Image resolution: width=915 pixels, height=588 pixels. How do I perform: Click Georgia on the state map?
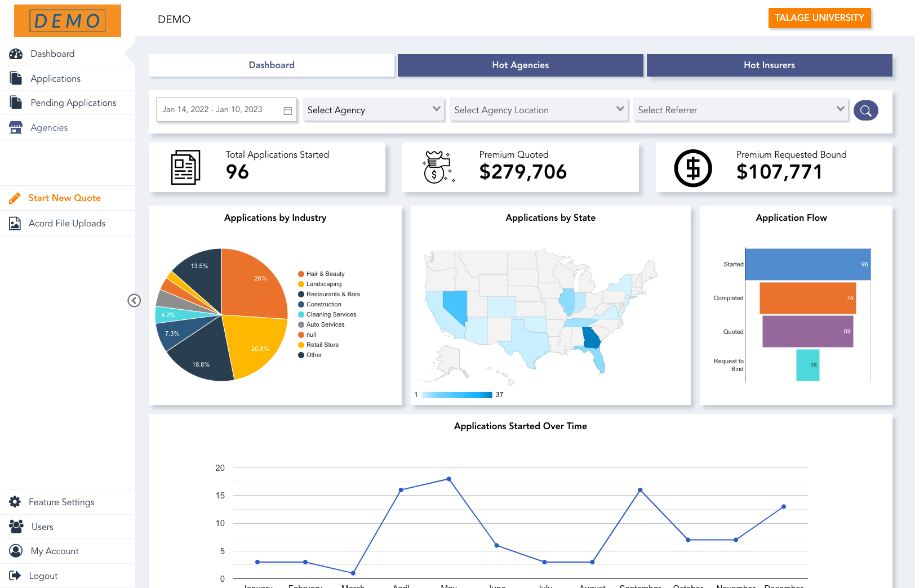pyautogui.click(x=591, y=338)
